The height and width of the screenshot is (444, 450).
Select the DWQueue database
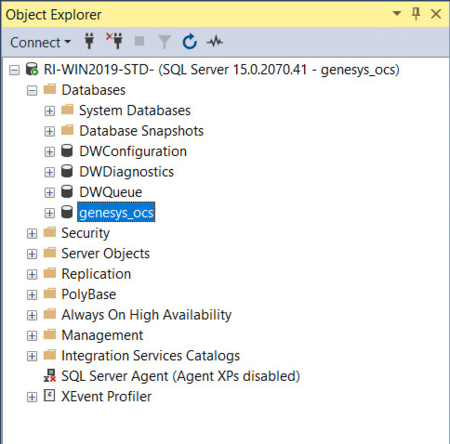pyautogui.click(x=111, y=192)
